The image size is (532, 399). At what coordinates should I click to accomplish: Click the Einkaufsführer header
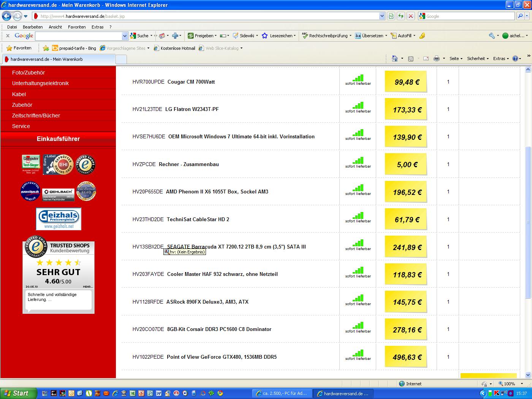(x=58, y=139)
